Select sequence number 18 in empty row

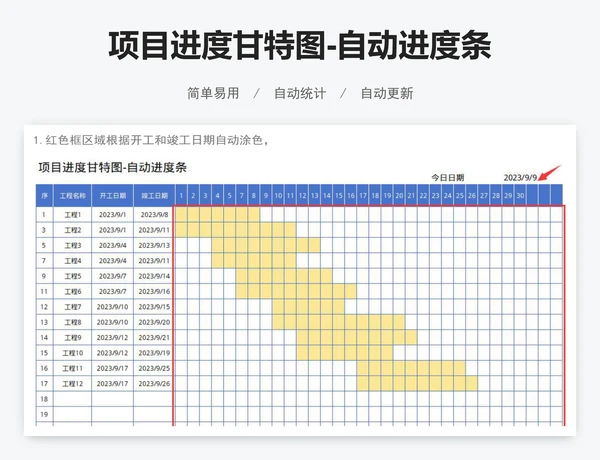[44, 399]
